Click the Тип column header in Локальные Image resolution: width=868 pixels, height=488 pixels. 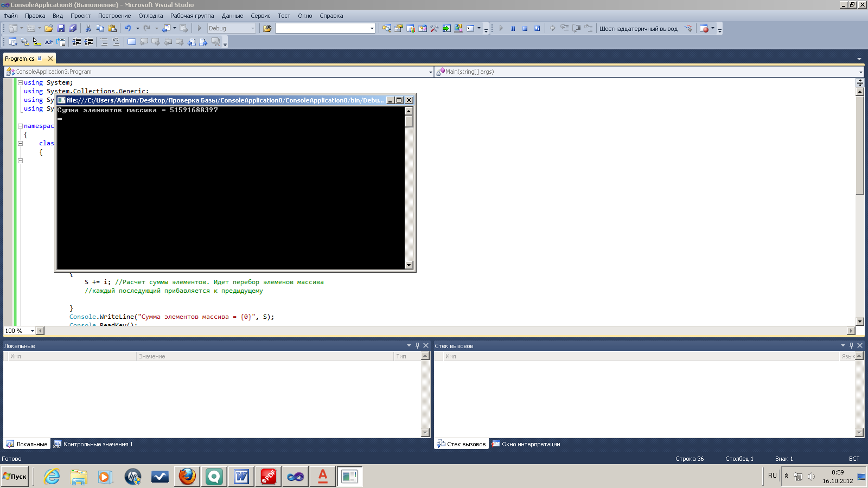tap(407, 356)
